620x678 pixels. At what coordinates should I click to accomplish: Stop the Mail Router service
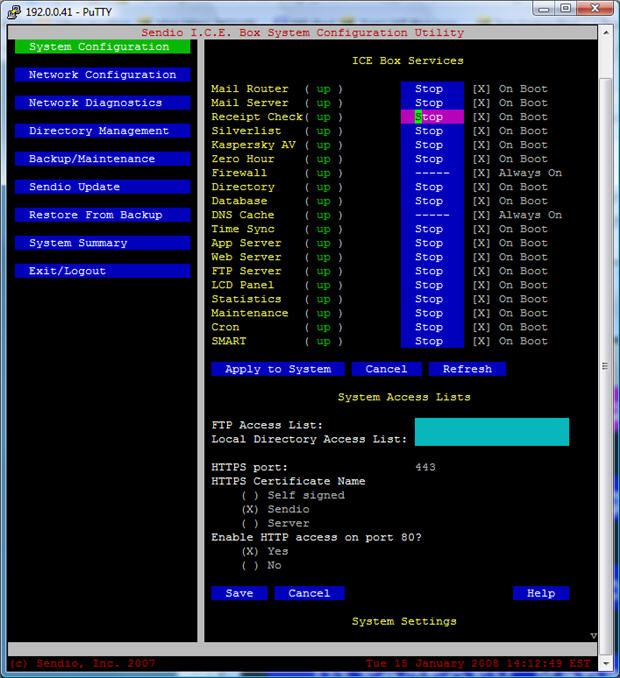431,89
